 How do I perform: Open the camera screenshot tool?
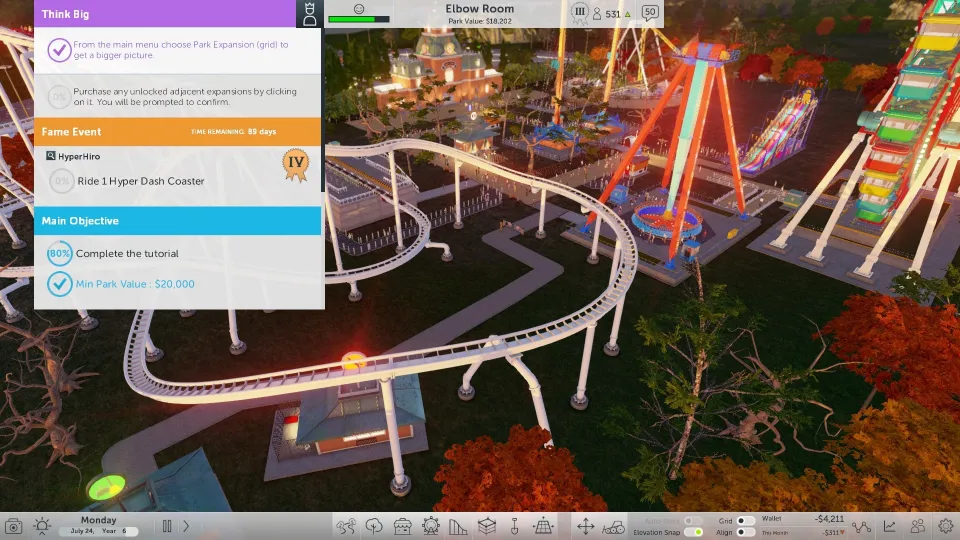coord(14,526)
